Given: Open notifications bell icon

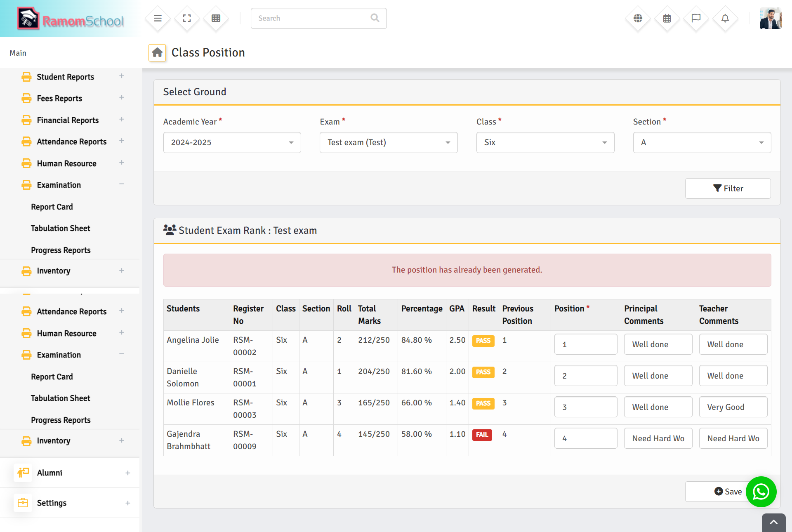Looking at the screenshot, I should click(725, 18).
